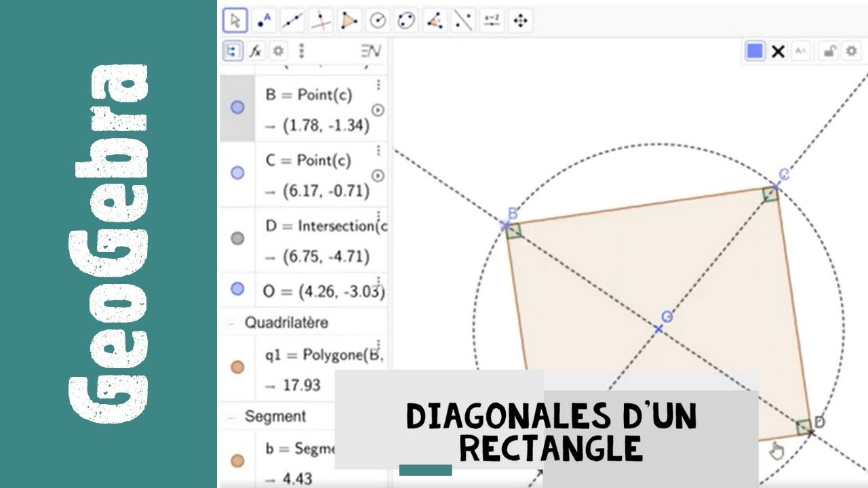
Task: Toggle visibility circle of segment b
Action: coord(237,461)
